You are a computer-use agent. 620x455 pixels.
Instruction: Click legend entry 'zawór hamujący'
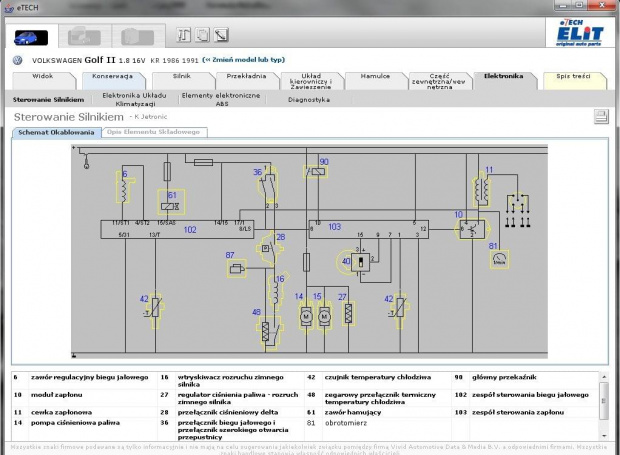tap(353, 412)
